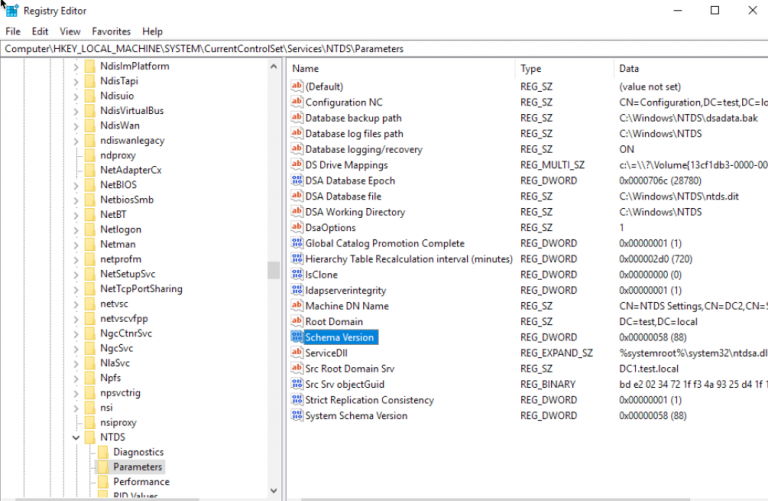The width and height of the screenshot is (768, 501).
Task: Click the Configuration NC string value icon
Action: point(296,102)
